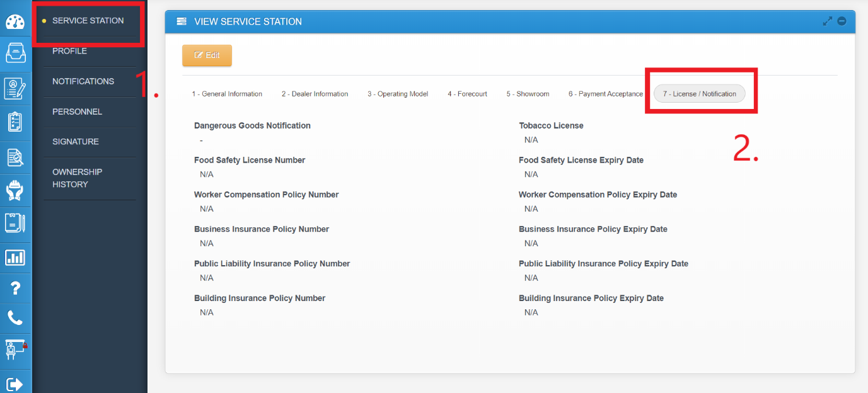Click the hard hat safety icon
The height and width of the screenshot is (393, 868).
15,190
